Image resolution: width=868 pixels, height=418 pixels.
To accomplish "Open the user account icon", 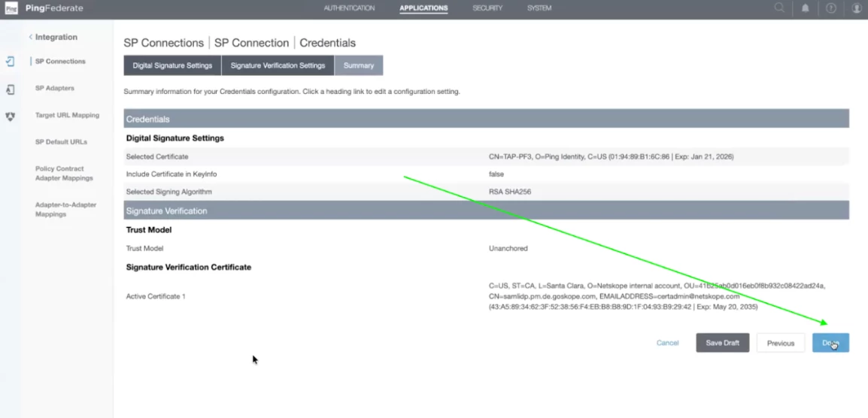I will (857, 8).
